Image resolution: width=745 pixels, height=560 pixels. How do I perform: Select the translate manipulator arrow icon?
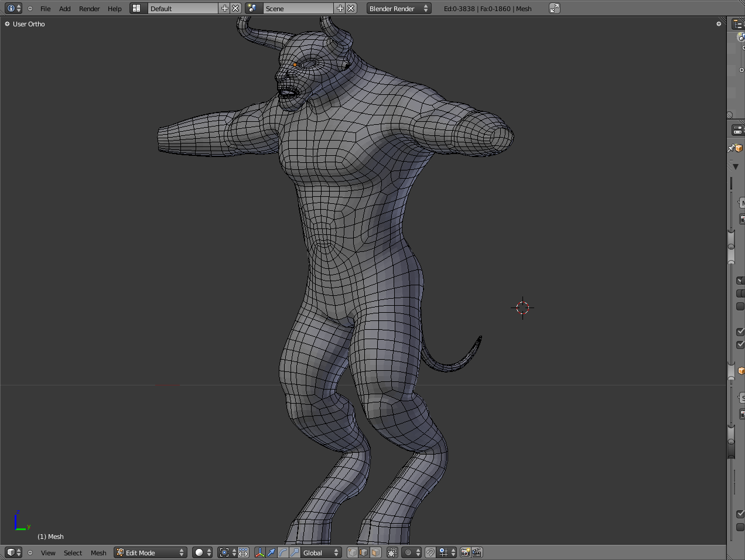pyautogui.click(x=271, y=552)
